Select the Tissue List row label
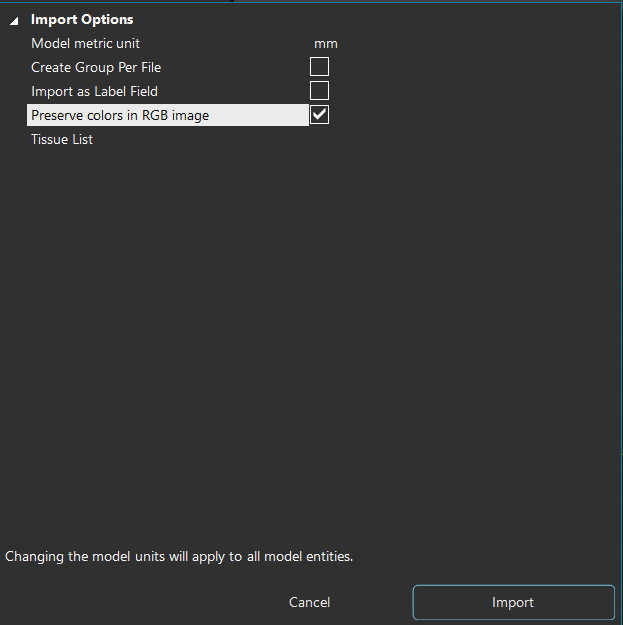 [x=62, y=139]
